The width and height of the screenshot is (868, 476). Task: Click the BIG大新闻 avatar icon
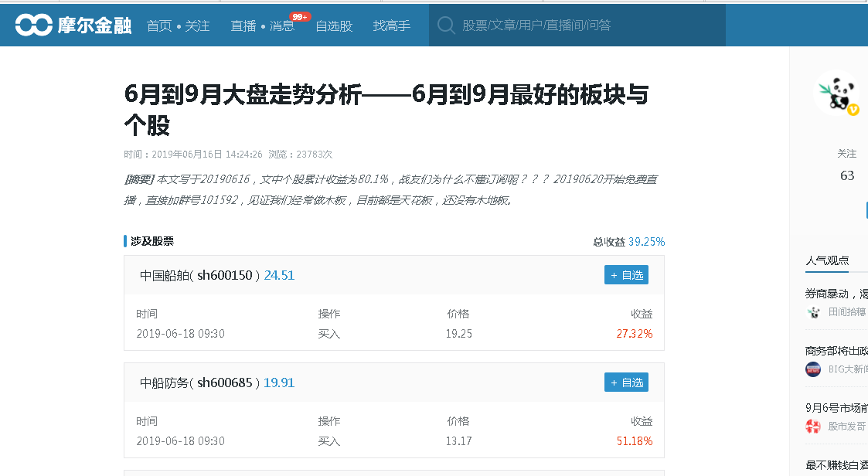tap(813, 369)
